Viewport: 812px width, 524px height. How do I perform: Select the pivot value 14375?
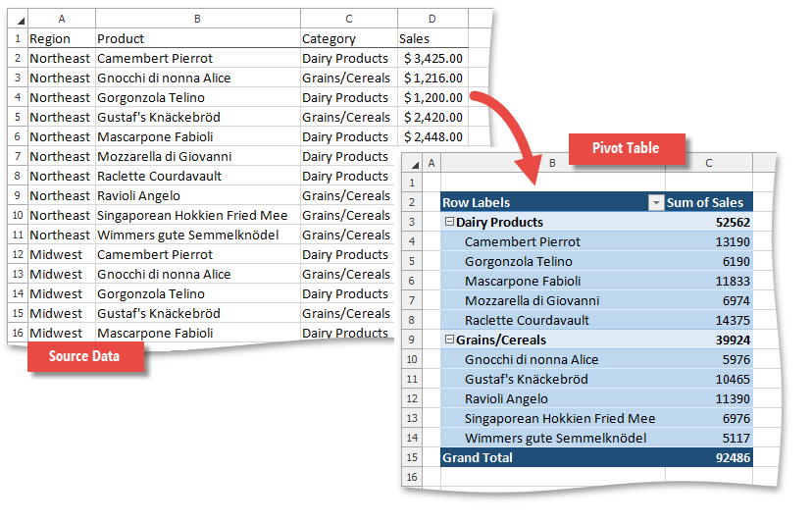pyautogui.click(x=709, y=320)
